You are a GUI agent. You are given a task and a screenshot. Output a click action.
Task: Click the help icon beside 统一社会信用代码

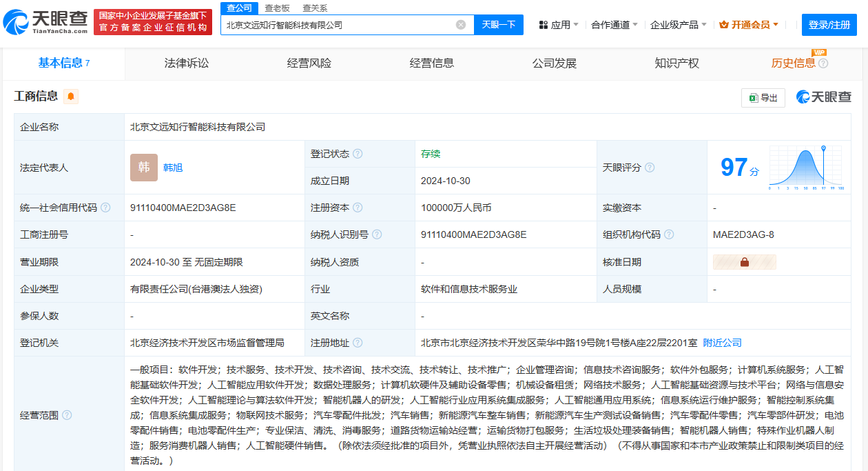pyautogui.click(x=105, y=208)
